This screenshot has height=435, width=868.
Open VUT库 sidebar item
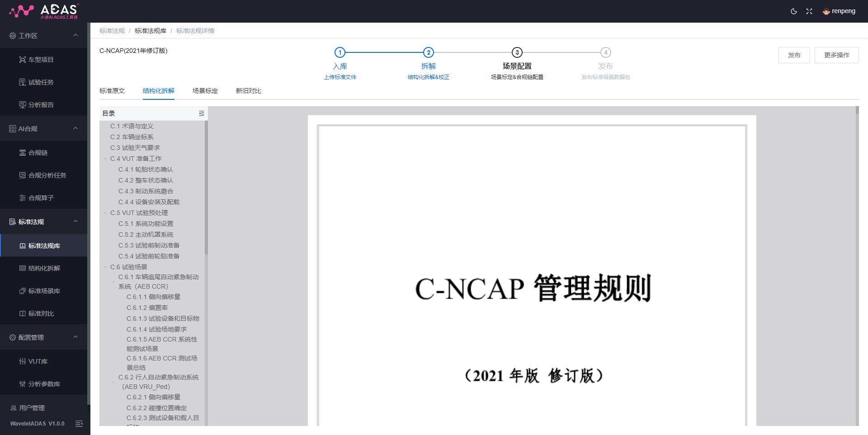click(x=43, y=361)
